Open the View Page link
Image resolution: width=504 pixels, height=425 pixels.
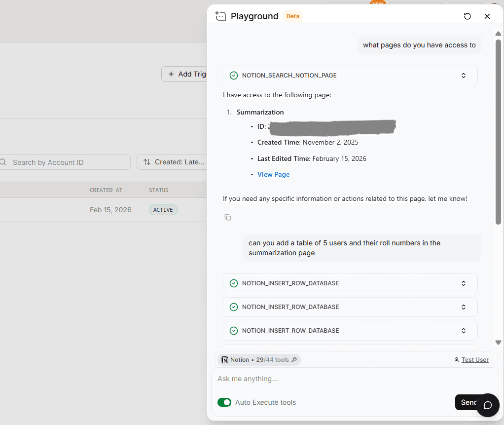(273, 174)
